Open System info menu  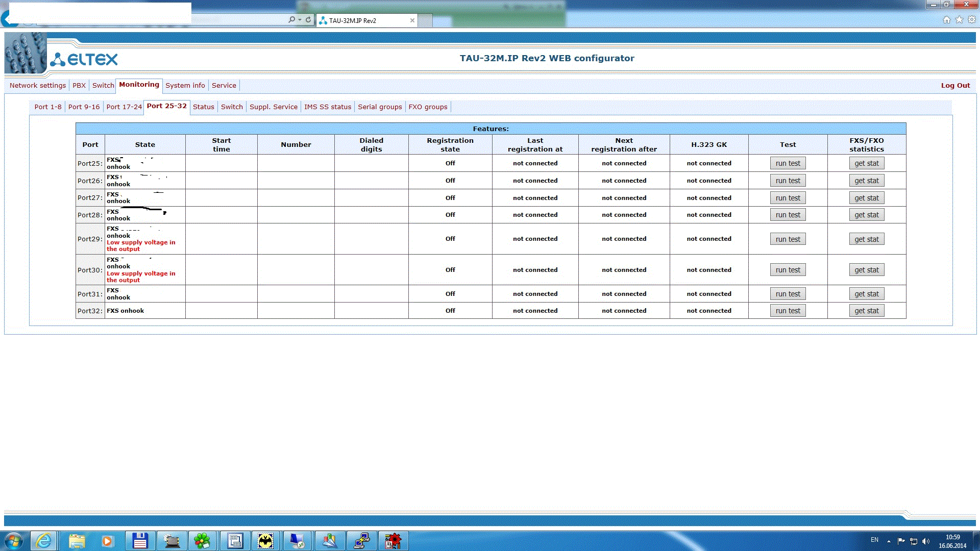point(185,85)
